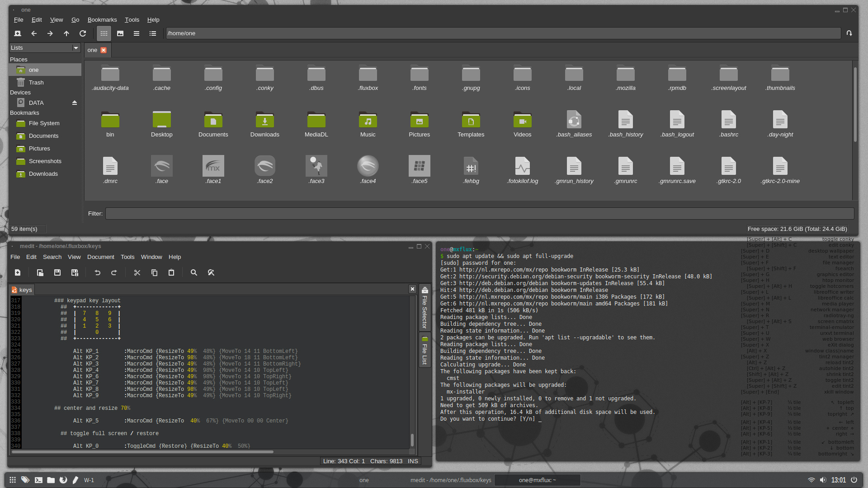Open medit Search menu

click(x=52, y=257)
